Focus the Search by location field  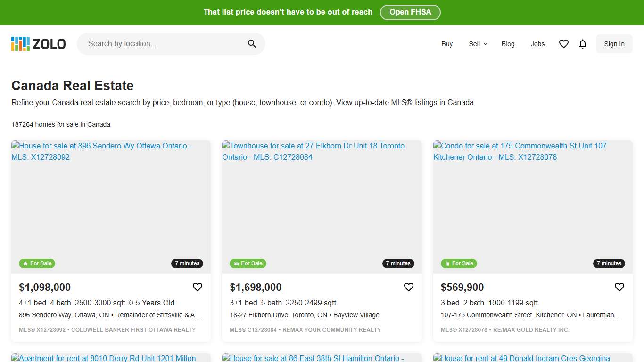[x=165, y=44]
